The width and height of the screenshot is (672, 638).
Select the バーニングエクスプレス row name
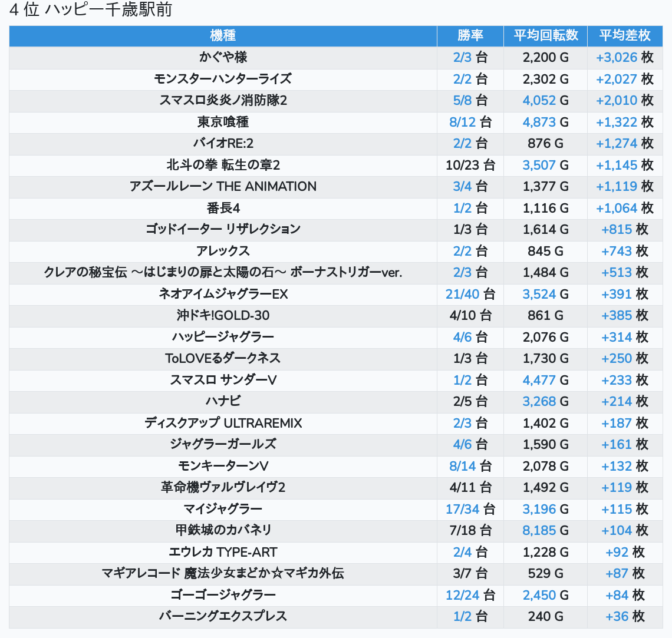[x=223, y=616]
